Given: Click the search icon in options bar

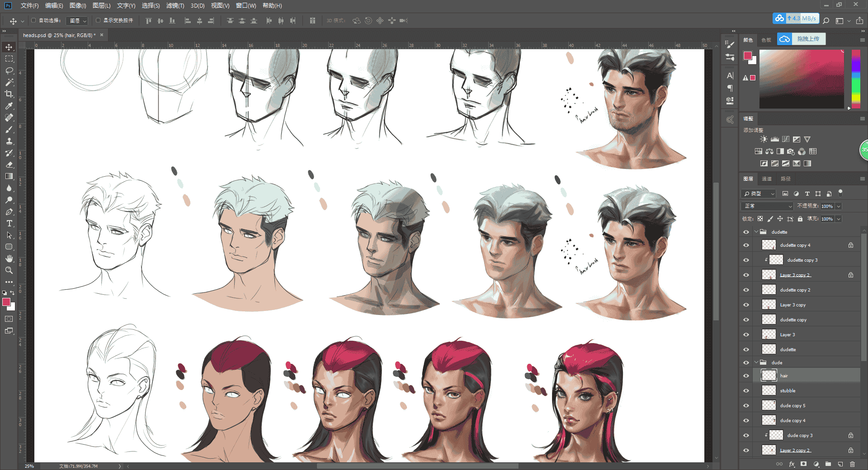Looking at the screenshot, I should (x=826, y=20).
